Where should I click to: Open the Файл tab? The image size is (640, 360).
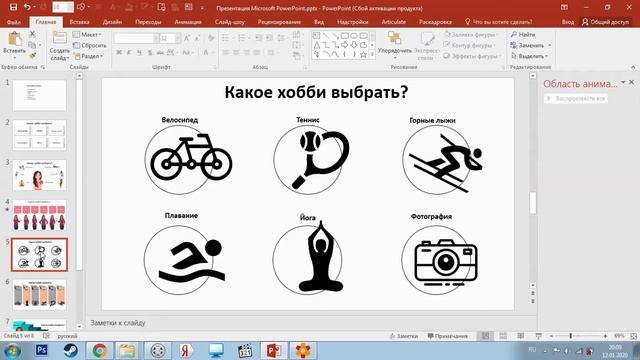tap(13, 22)
